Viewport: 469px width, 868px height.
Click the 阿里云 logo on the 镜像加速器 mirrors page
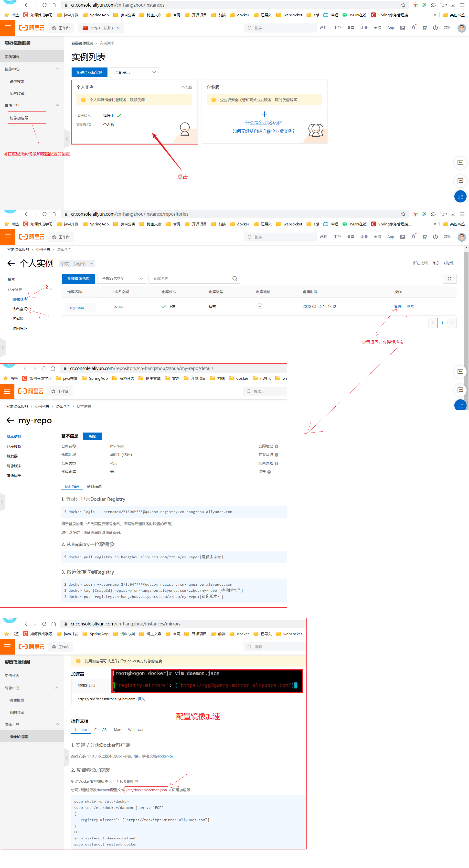32,647
